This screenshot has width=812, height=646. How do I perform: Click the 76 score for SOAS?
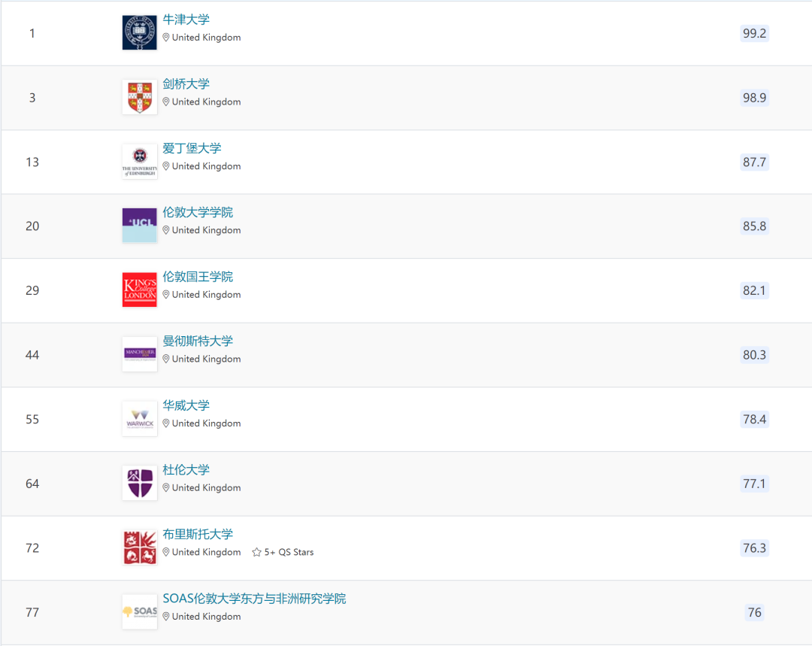tap(755, 612)
